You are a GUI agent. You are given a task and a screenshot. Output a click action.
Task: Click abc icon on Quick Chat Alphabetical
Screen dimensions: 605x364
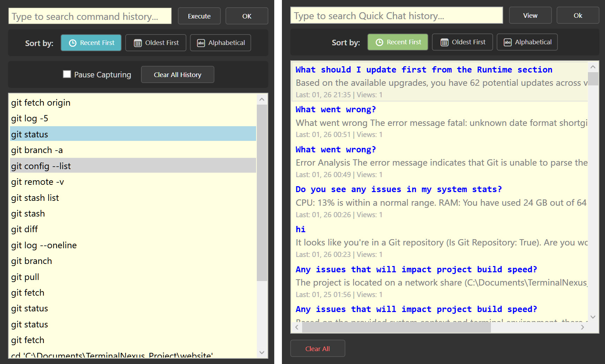coord(508,42)
